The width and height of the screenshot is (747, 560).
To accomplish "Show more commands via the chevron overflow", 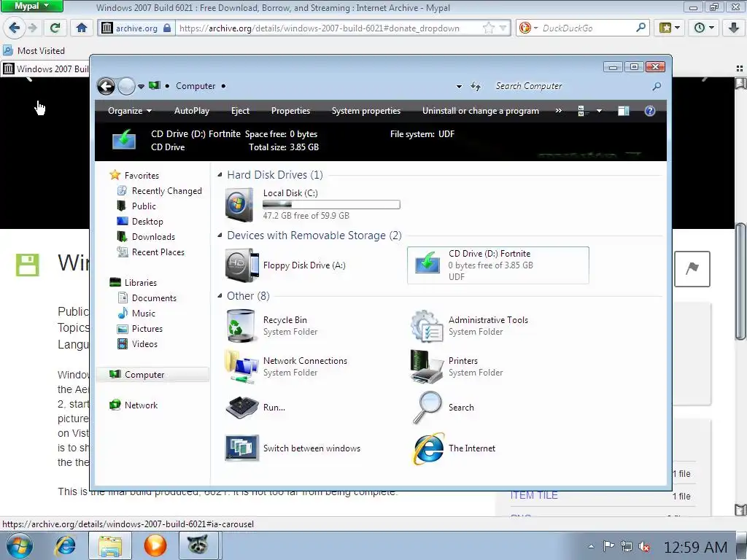I will pyautogui.click(x=558, y=111).
